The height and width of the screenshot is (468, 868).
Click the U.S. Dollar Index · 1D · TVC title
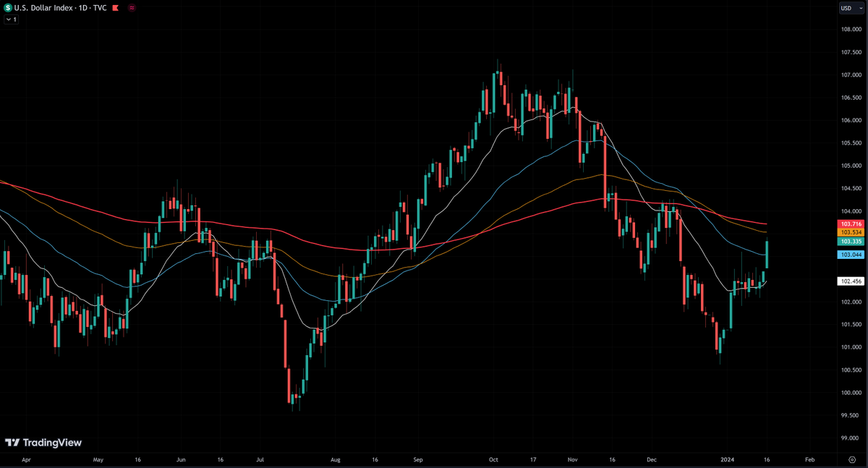click(x=61, y=8)
